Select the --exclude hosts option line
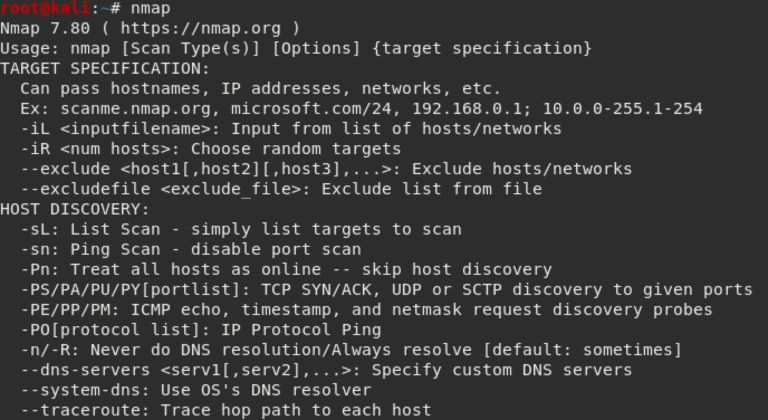The image size is (768, 420). point(326,169)
